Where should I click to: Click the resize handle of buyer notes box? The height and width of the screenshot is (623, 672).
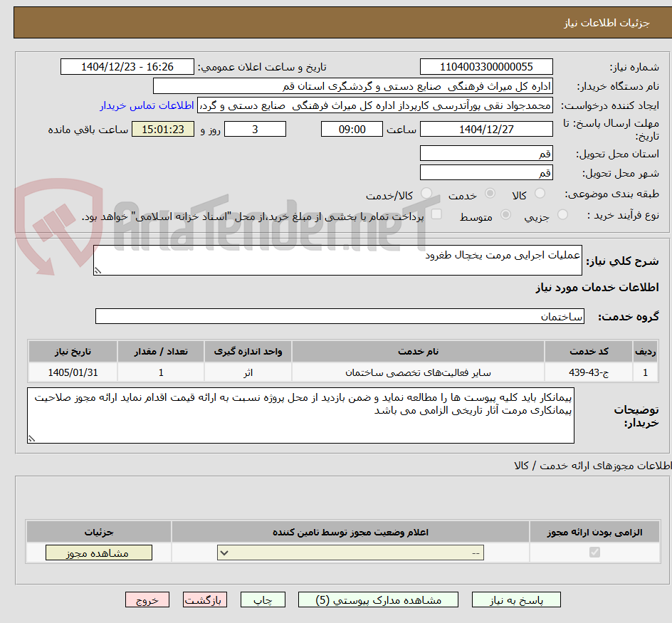click(31, 439)
